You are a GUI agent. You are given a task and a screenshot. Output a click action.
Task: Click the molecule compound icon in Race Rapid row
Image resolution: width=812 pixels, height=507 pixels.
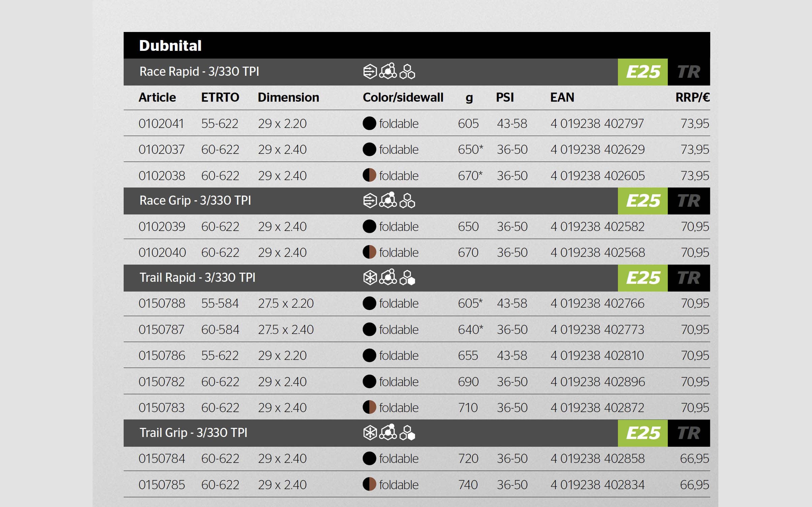(x=388, y=71)
